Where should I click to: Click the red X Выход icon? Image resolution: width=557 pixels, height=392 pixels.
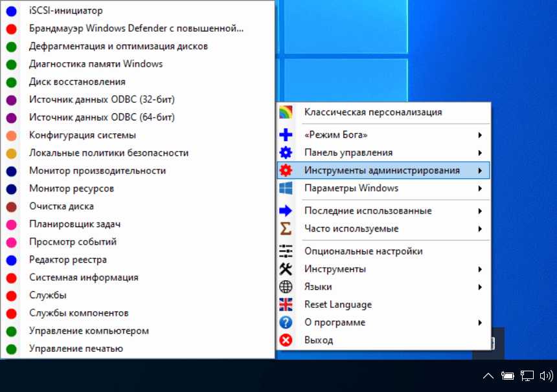click(x=286, y=340)
